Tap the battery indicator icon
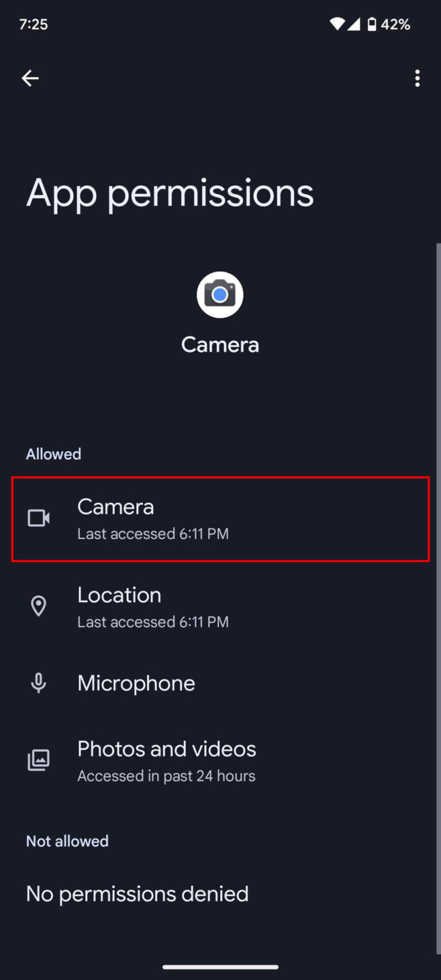 click(372, 23)
